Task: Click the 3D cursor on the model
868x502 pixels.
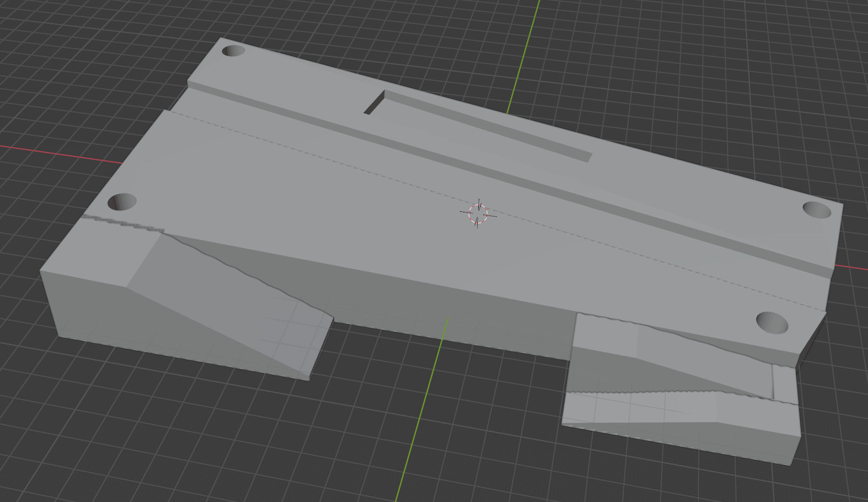Action: tap(478, 214)
